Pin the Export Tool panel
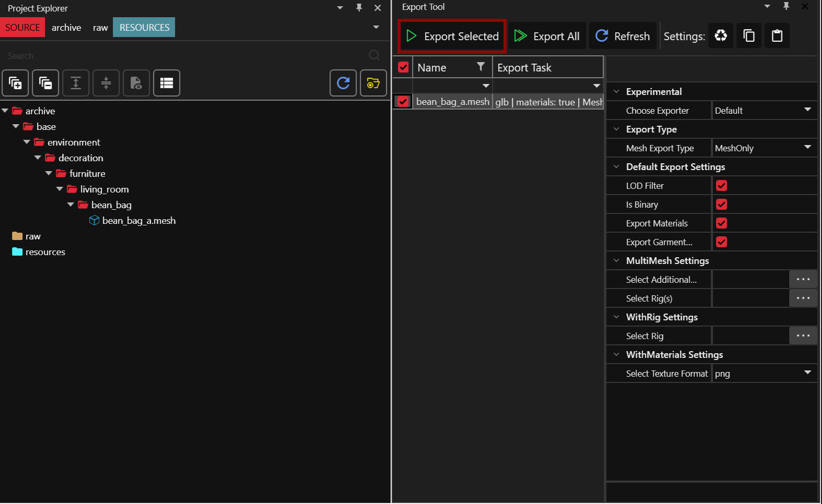Screen dimensions: 822x504 coord(786,6)
